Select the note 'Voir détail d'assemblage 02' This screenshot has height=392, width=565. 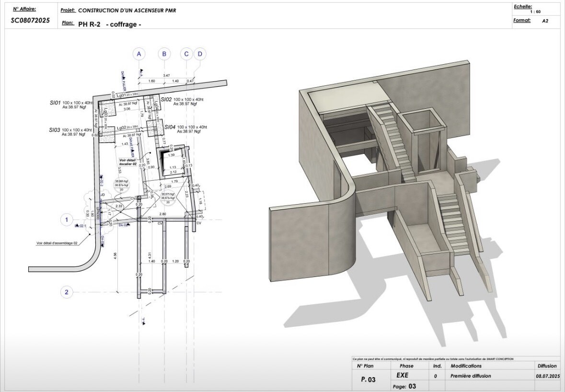(57, 243)
